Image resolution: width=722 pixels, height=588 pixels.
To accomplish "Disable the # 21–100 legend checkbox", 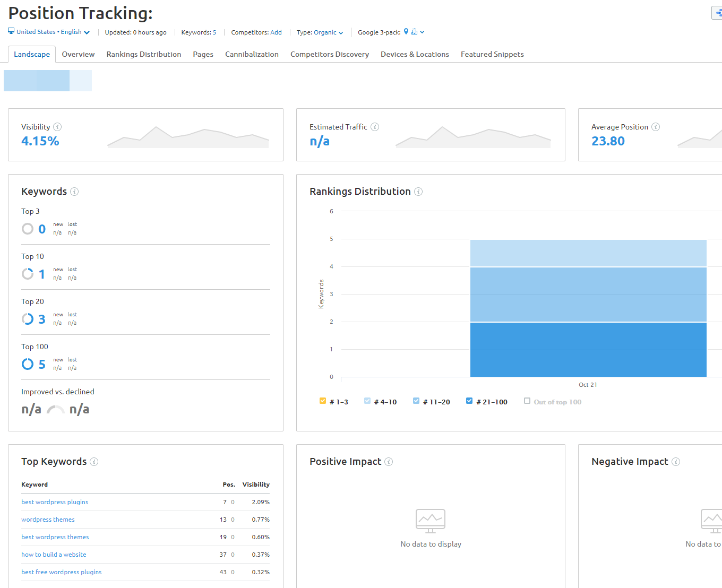I will (469, 401).
